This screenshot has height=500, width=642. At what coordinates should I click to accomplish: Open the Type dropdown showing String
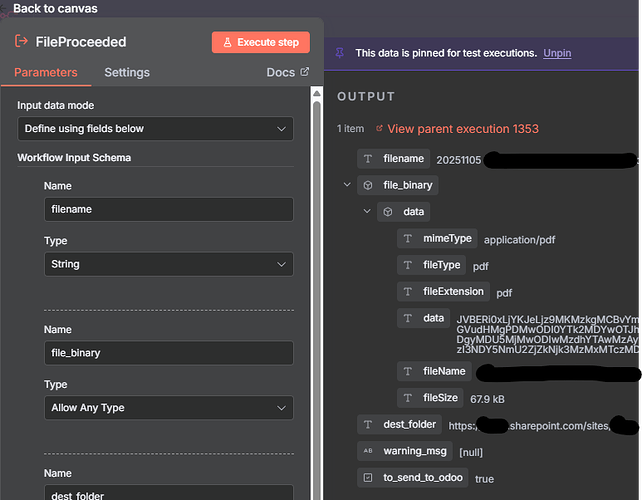point(167,264)
